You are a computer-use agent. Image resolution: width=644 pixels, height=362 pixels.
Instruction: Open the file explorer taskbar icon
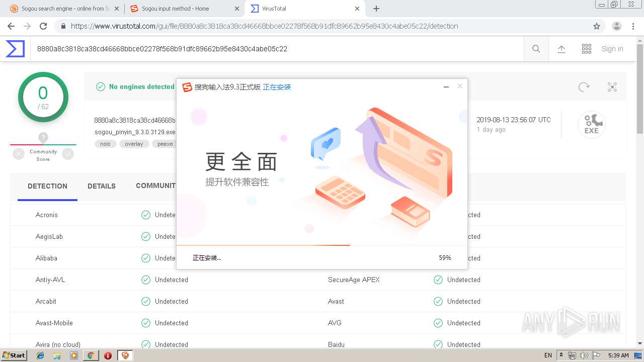coord(57,355)
